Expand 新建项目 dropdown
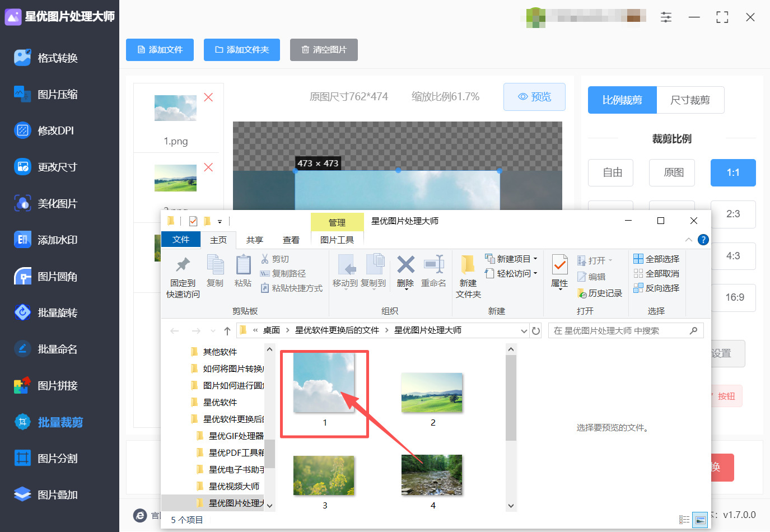The width and height of the screenshot is (770, 532). coord(535,259)
